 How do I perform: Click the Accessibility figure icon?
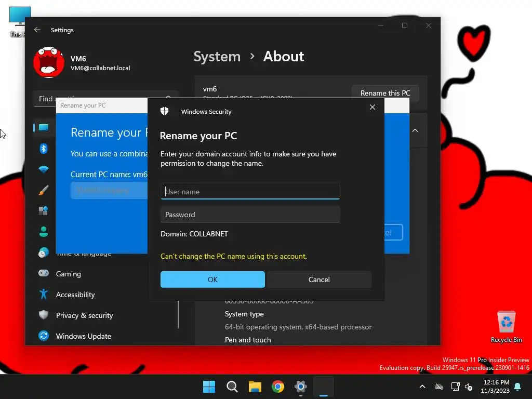coord(44,294)
